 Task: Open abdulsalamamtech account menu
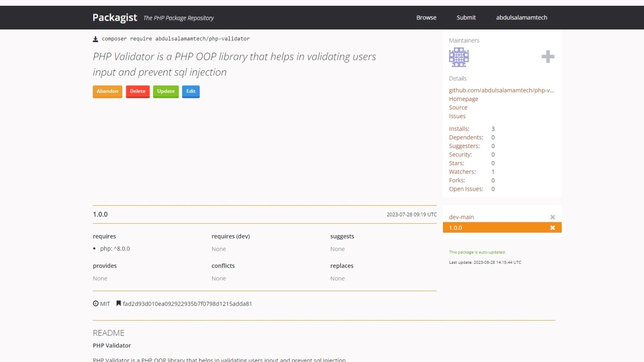(x=522, y=18)
